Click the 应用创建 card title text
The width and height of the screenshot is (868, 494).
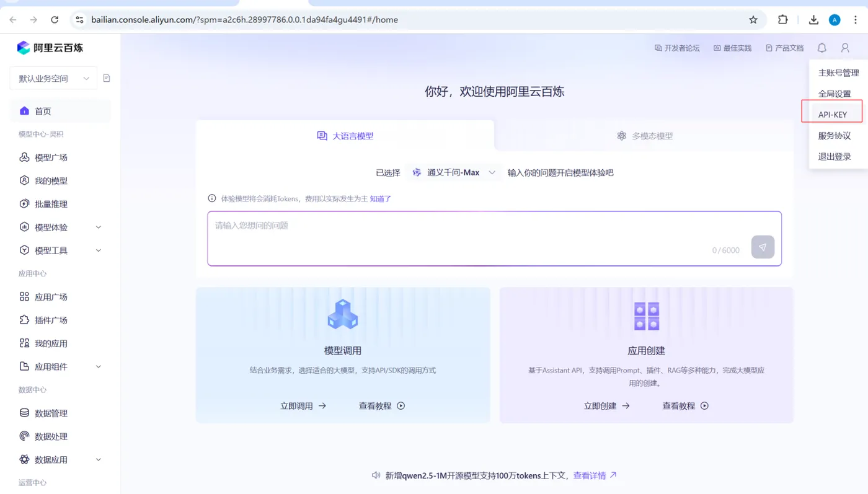point(647,351)
